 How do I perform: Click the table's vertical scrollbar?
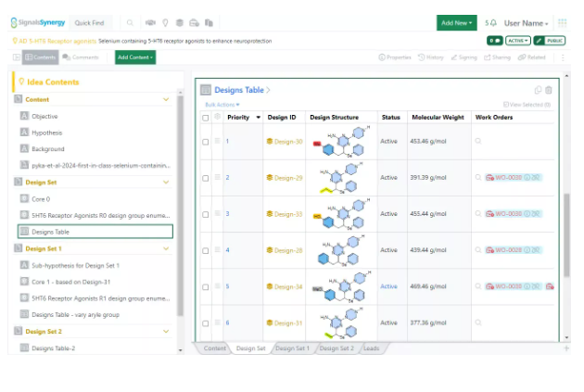(x=567, y=232)
